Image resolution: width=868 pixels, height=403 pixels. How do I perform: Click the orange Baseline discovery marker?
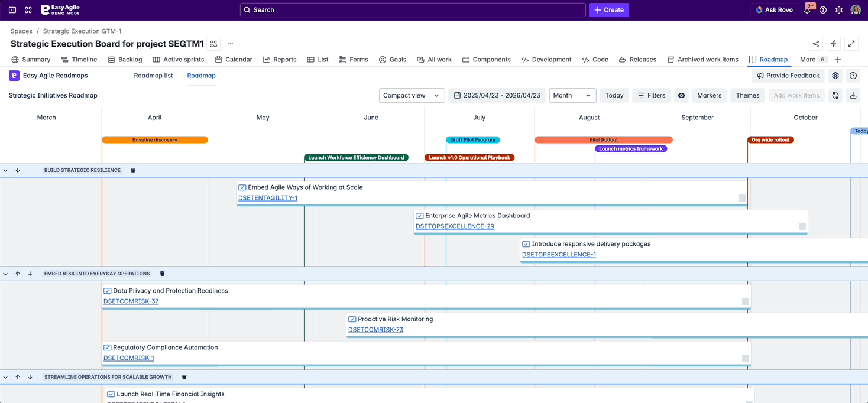(154, 140)
